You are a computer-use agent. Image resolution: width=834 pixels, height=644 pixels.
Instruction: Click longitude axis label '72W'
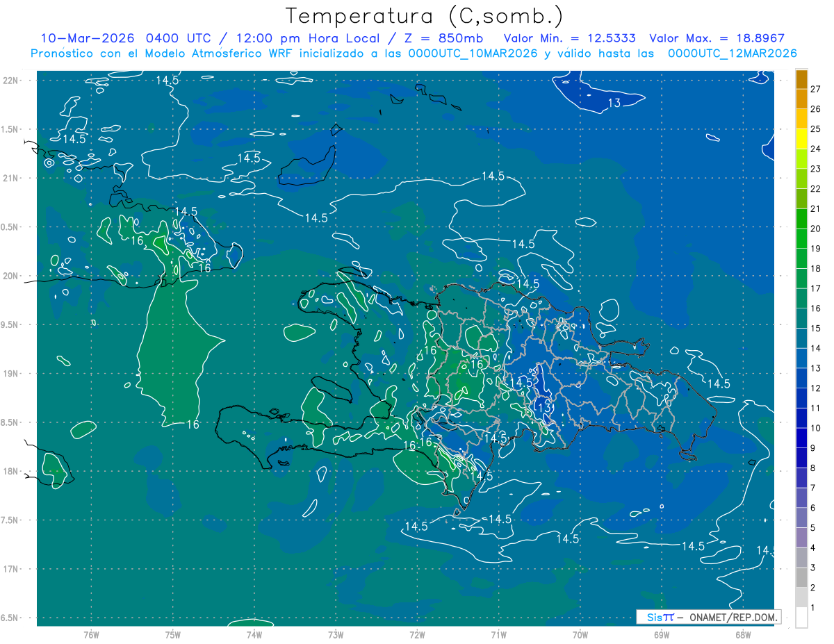point(417,634)
